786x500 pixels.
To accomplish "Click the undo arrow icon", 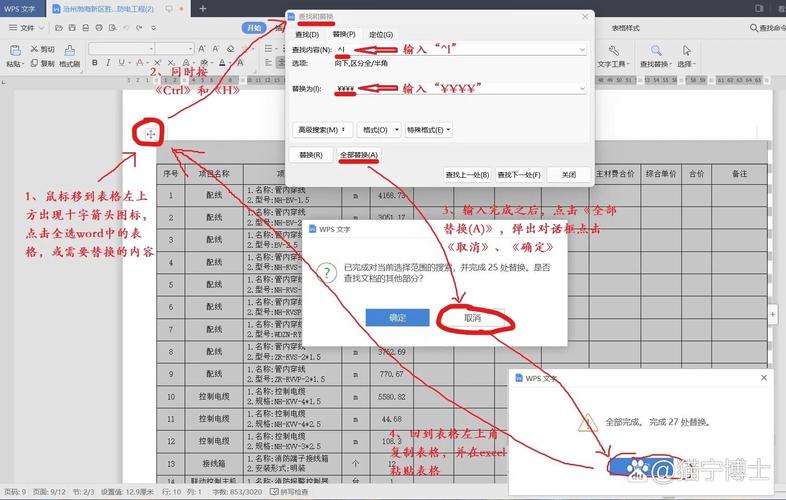I will click(126, 28).
